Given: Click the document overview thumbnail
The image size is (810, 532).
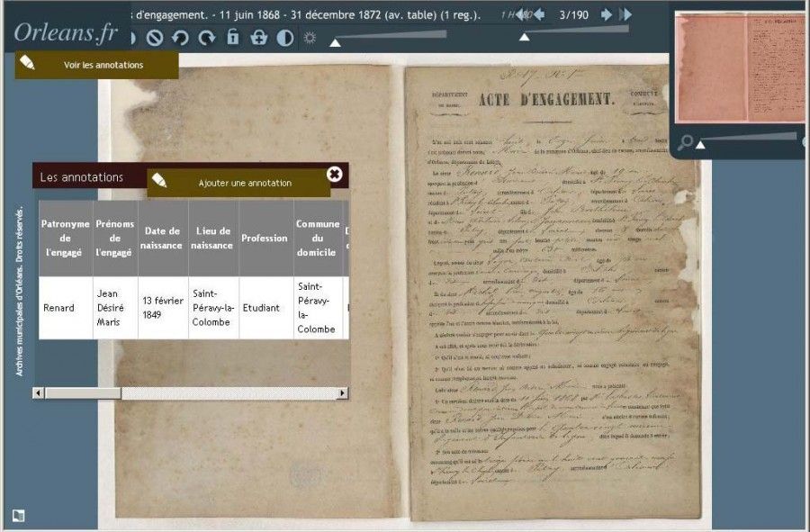Looking at the screenshot, I should (740, 68).
